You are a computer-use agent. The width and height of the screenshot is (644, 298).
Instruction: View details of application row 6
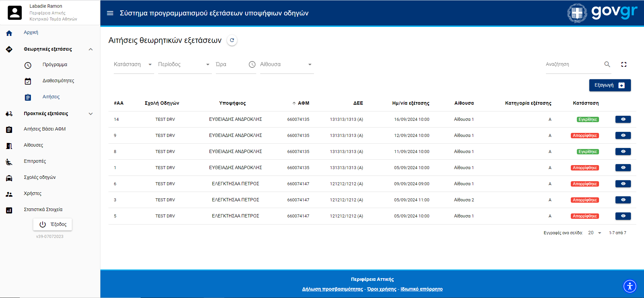623,184
